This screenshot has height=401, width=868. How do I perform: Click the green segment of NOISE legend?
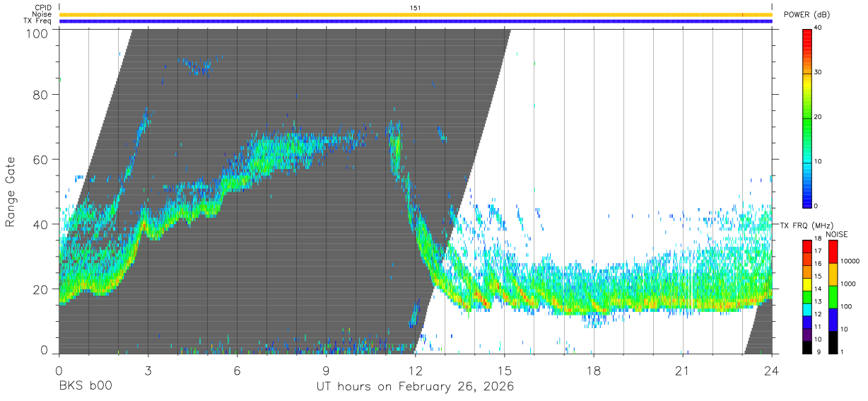pos(833,296)
